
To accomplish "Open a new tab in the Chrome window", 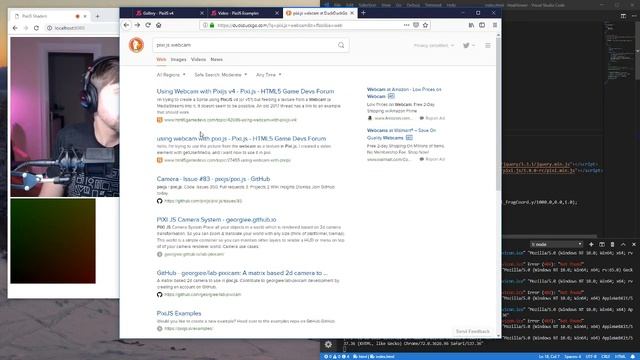I will [97, 16].
